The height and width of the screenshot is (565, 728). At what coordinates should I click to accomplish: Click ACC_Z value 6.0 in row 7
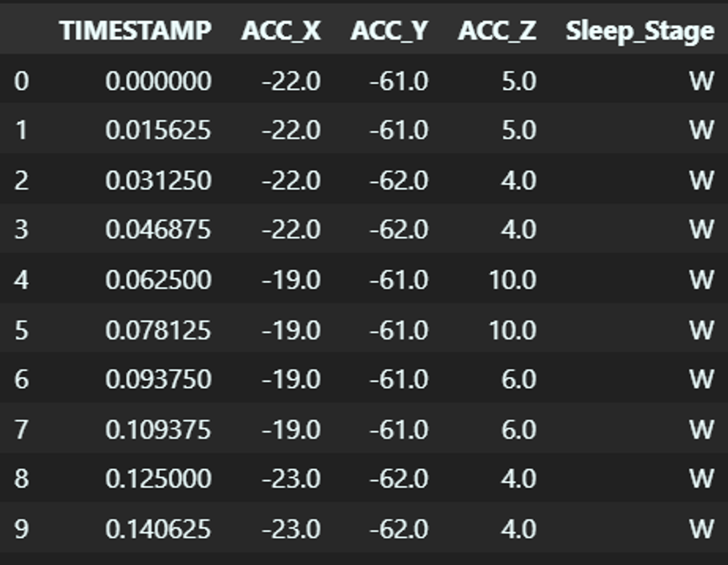[x=519, y=429]
